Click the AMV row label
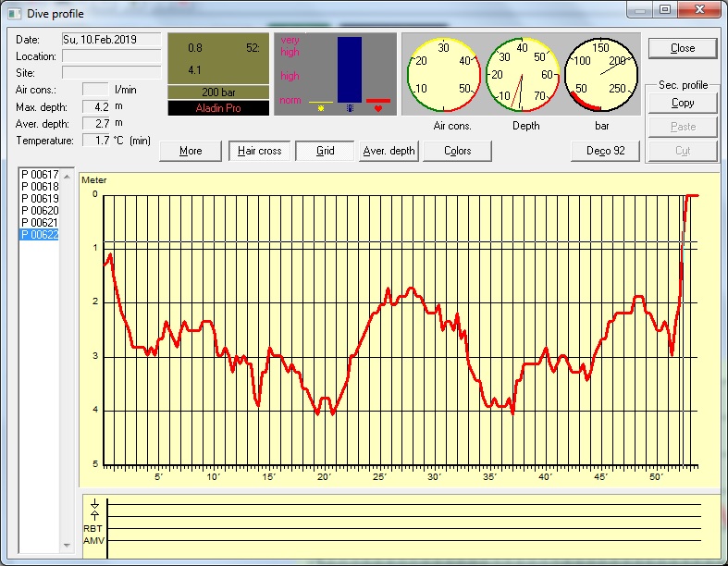This screenshot has height=566, width=728. [x=93, y=540]
